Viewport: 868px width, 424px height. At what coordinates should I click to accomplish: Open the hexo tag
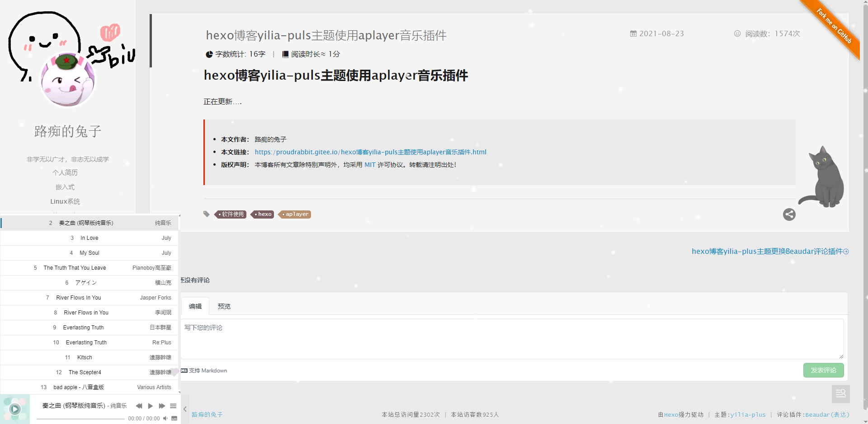tap(263, 214)
